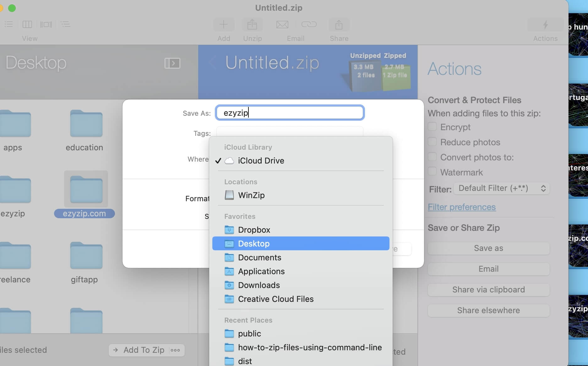Screen dimensions: 588x366
Task: Select the WinZip disk icon under Locations
Action: pyautogui.click(x=229, y=195)
